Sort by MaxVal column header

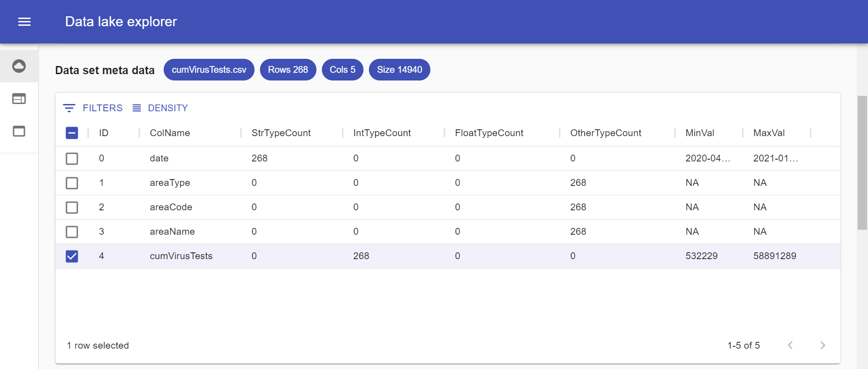point(769,133)
